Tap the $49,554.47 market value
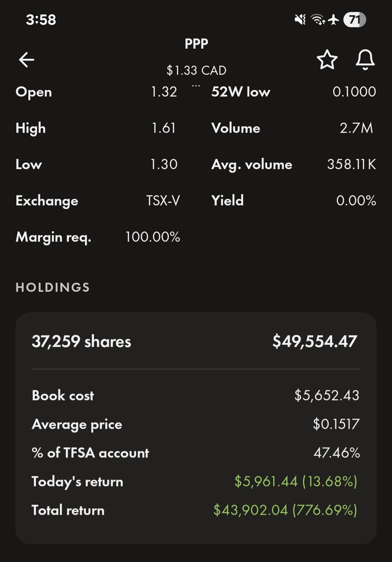392x562 pixels. tap(315, 341)
